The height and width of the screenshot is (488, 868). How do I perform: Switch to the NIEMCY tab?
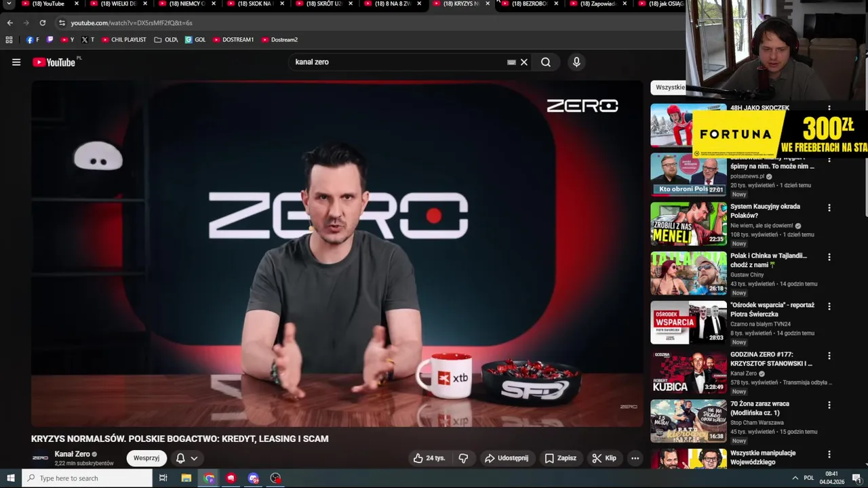click(186, 4)
